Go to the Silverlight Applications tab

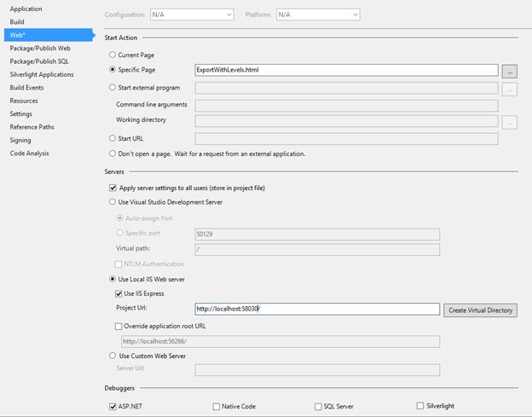pyautogui.click(x=42, y=75)
